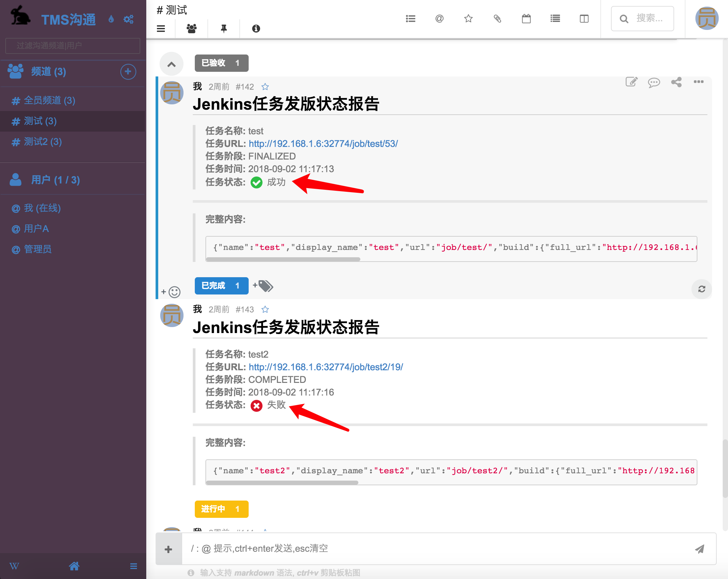Click # 测试 channel title in header

[x=172, y=10]
